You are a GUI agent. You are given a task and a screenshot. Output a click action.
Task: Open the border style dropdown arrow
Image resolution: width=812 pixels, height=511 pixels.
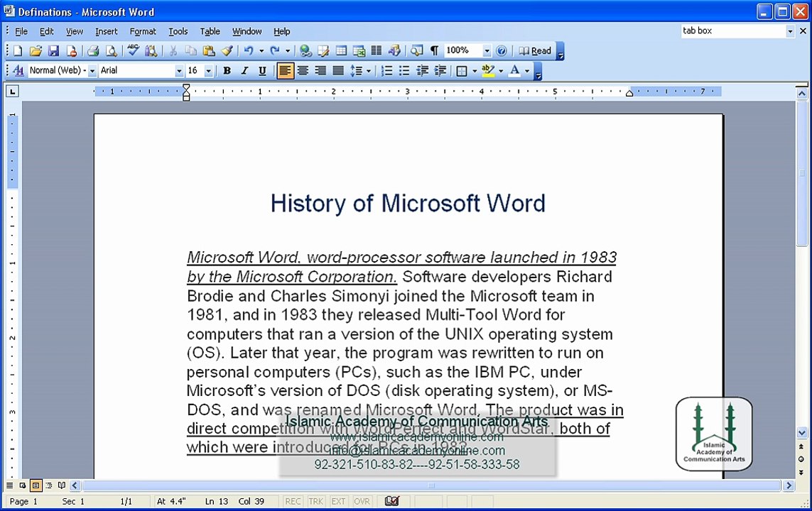click(x=475, y=70)
